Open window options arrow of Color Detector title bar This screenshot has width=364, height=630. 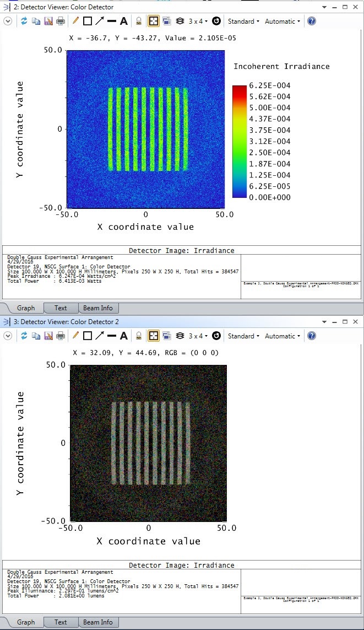click(x=324, y=7)
